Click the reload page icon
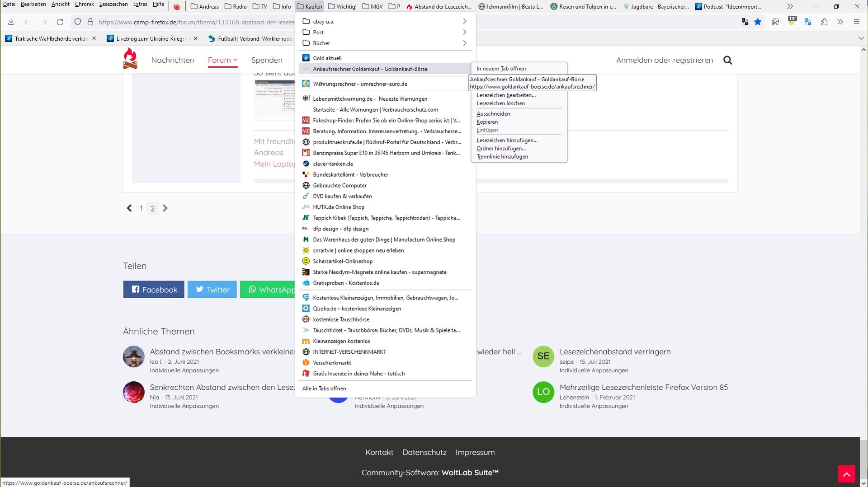The image size is (868, 487). click(60, 22)
